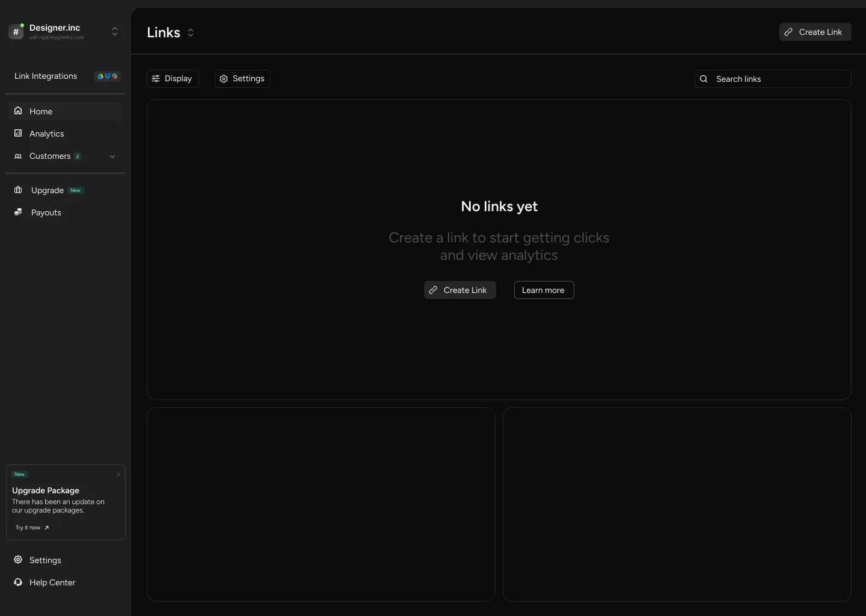This screenshot has width=866, height=616.
Task: Follow the Try it now link
Action: pos(32,528)
